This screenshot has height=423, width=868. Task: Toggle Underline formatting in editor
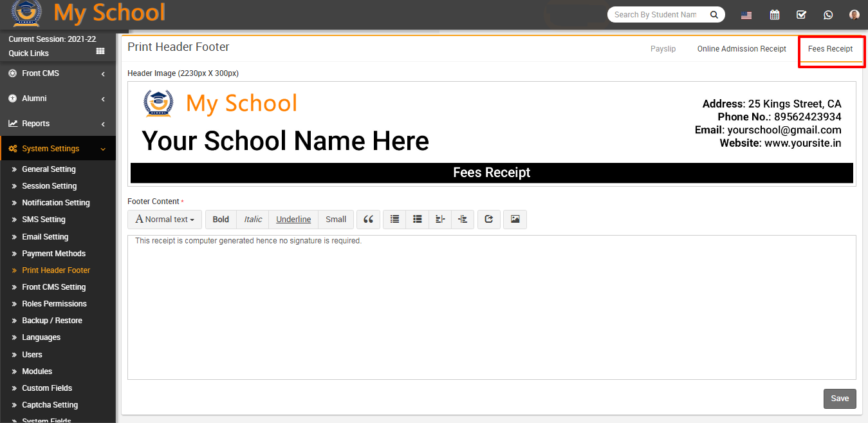(293, 220)
